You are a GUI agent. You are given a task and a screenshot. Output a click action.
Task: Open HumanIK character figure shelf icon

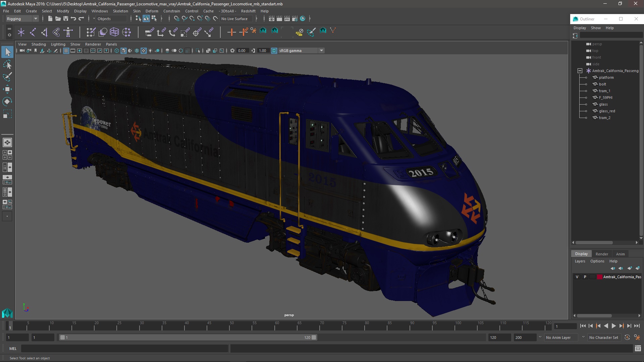click(68, 32)
